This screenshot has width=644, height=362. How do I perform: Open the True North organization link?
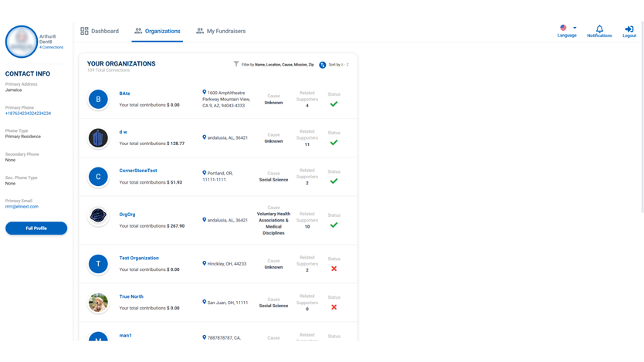click(131, 296)
